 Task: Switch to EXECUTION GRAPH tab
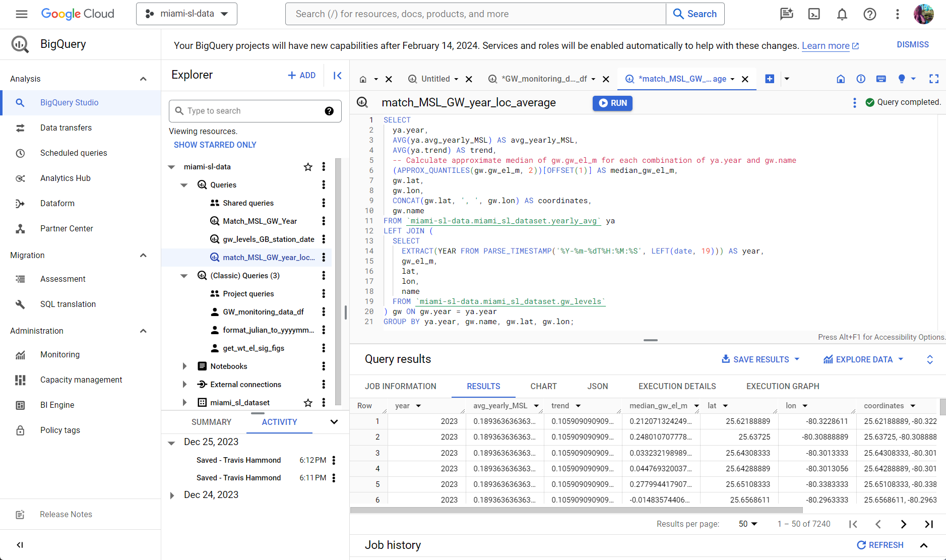coord(783,386)
